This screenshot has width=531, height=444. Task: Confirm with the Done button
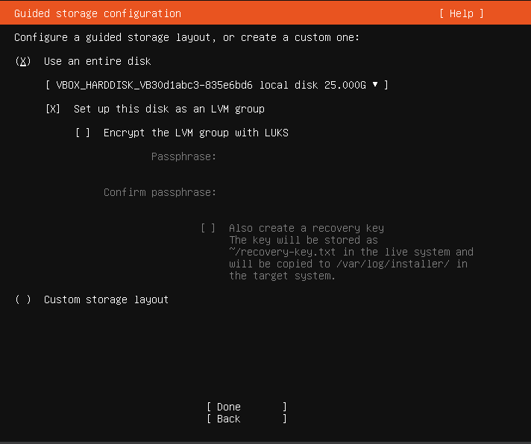click(x=247, y=407)
